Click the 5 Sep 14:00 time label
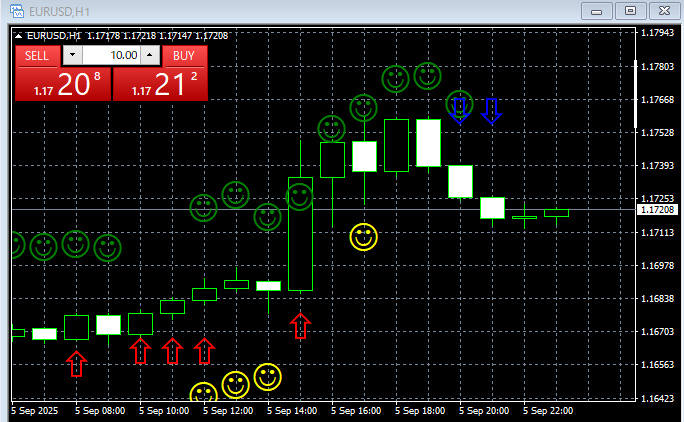The width and height of the screenshot is (684, 422). click(x=292, y=411)
